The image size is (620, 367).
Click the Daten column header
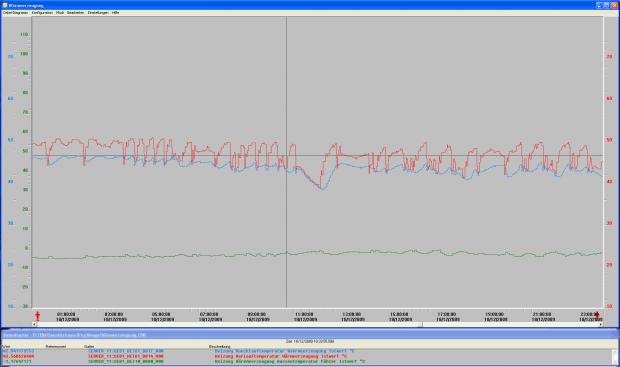[x=89, y=347]
